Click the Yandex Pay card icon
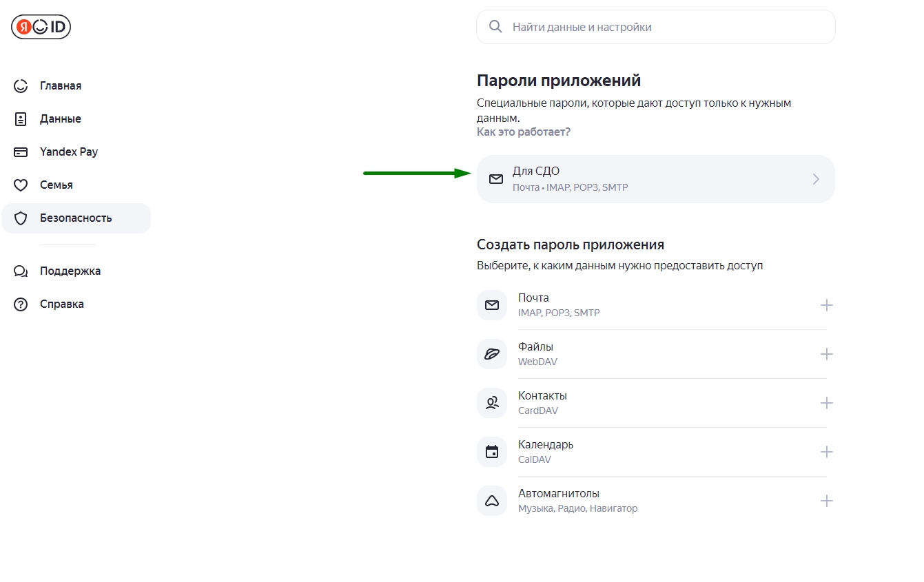Viewport: 924px width, 582px height. 21,152
